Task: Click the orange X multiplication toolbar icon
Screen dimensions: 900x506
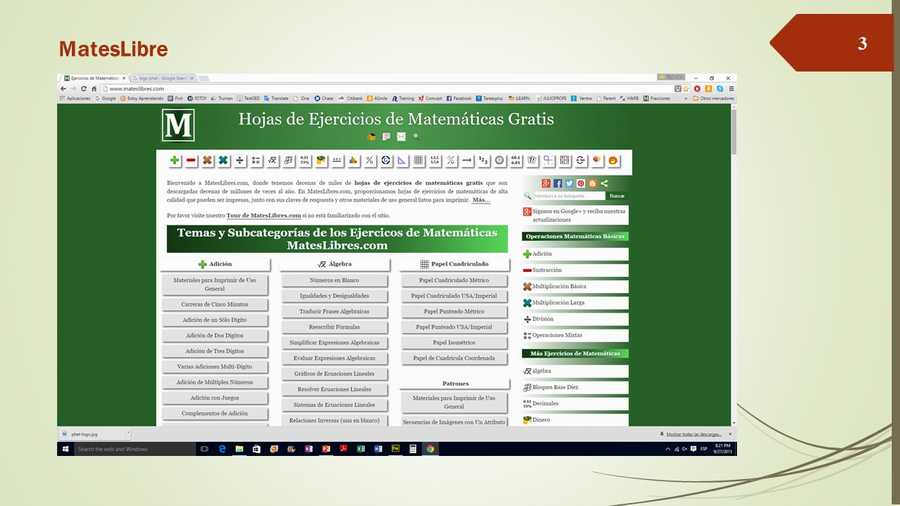Action: [x=207, y=161]
